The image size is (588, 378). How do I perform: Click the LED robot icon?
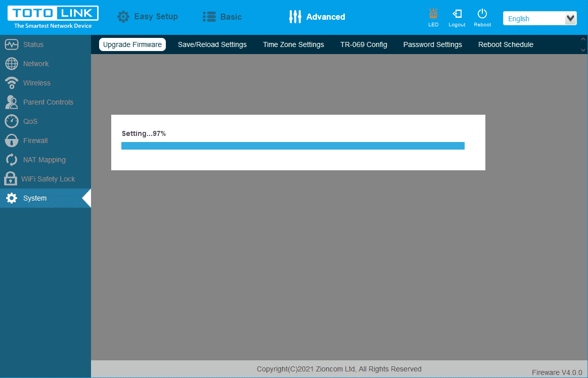[x=433, y=14]
